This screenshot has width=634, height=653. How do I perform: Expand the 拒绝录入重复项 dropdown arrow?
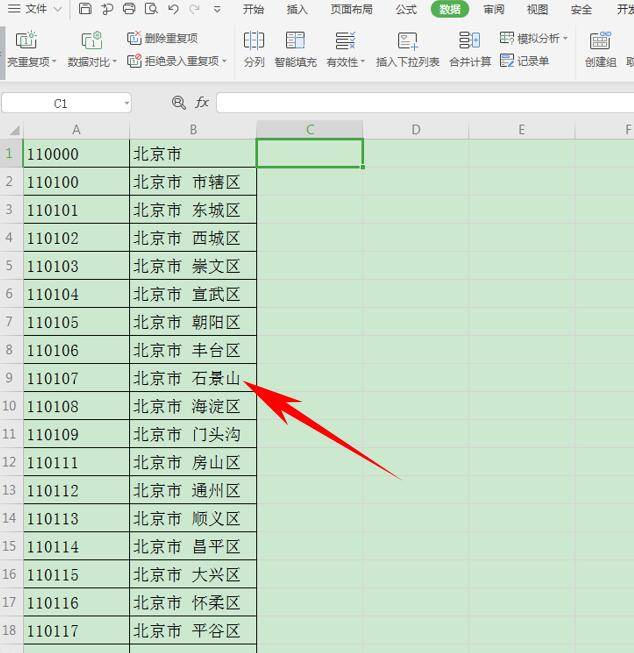pos(225,61)
